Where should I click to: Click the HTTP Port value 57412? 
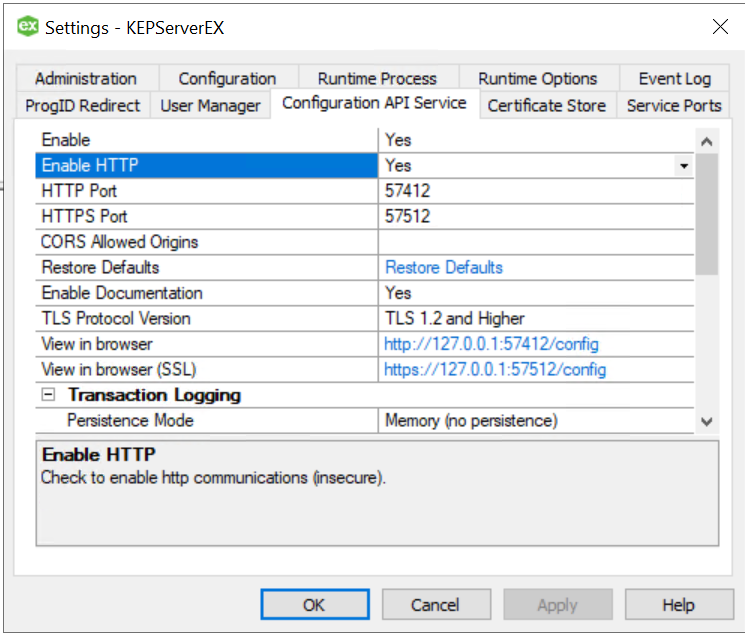[x=407, y=191]
